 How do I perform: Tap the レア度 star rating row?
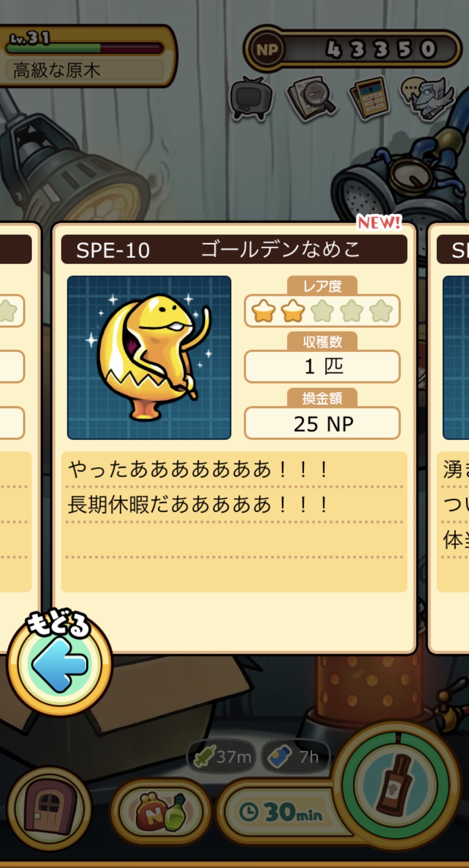coord(322,311)
